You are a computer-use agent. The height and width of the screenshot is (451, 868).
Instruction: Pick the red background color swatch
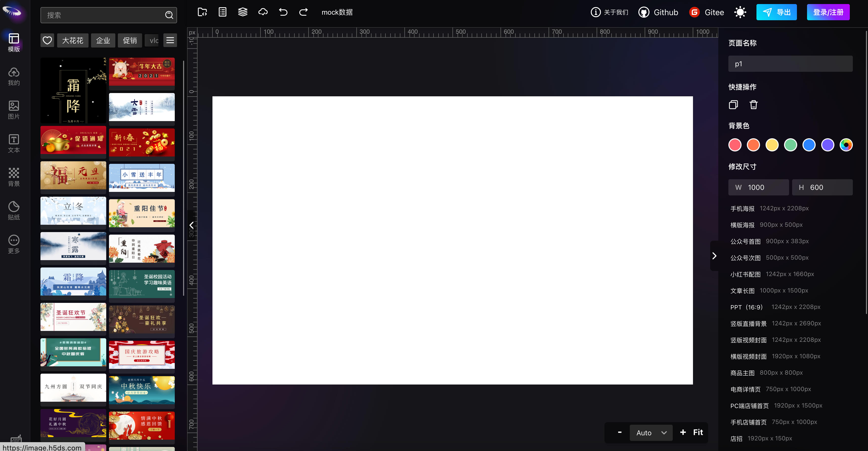735,145
